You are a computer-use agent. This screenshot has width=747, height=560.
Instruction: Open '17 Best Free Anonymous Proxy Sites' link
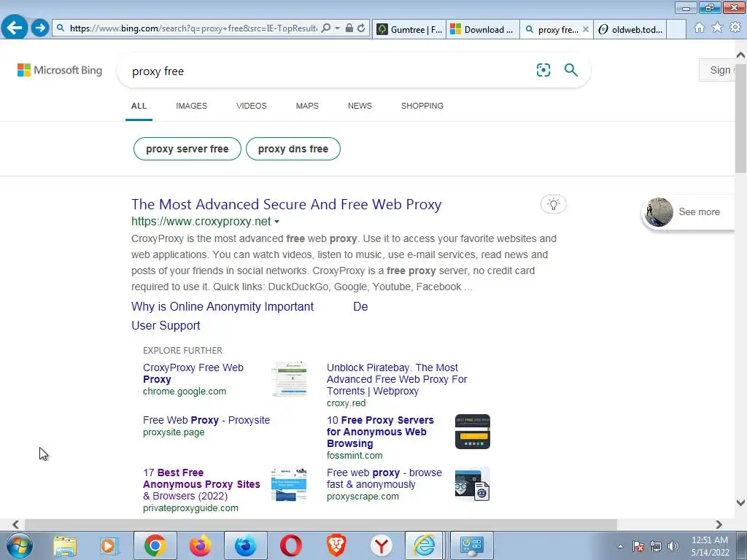(x=201, y=484)
